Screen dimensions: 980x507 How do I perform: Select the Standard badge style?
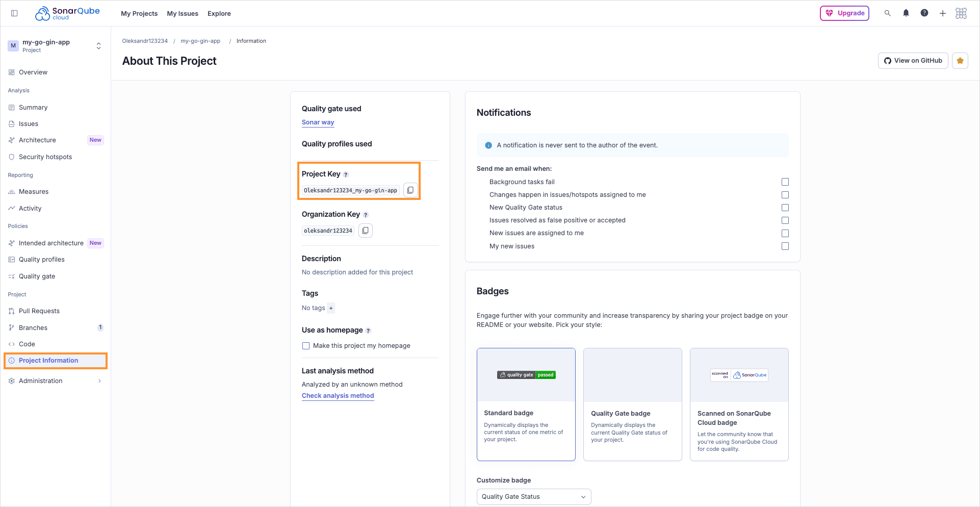click(x=526, y=404)
